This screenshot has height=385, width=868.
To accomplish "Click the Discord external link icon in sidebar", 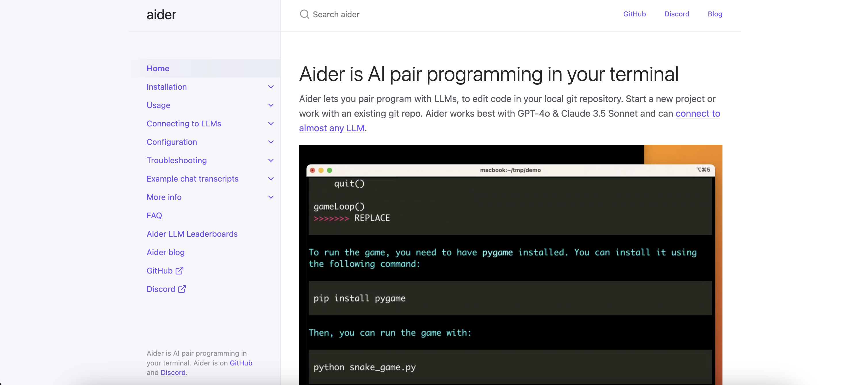I will coord(182,289).
